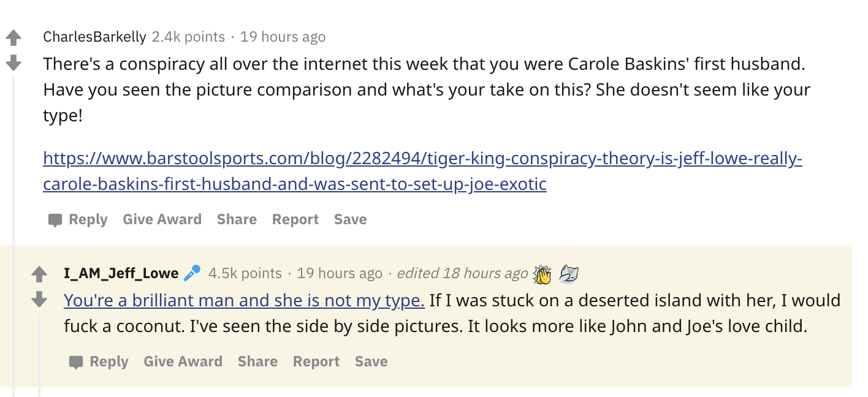Give Award to CharlesBarkelly's comment
The width and height of the screenshot is (868, 397).
162,219
